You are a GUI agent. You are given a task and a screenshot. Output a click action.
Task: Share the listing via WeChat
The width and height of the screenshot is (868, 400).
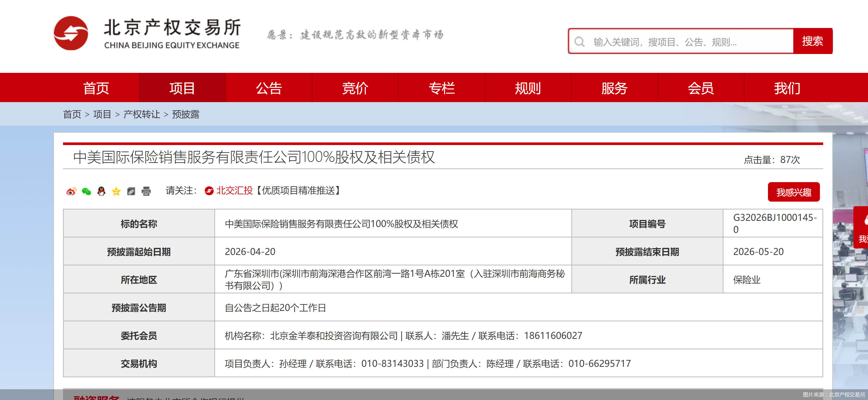(x=87, y=191)
